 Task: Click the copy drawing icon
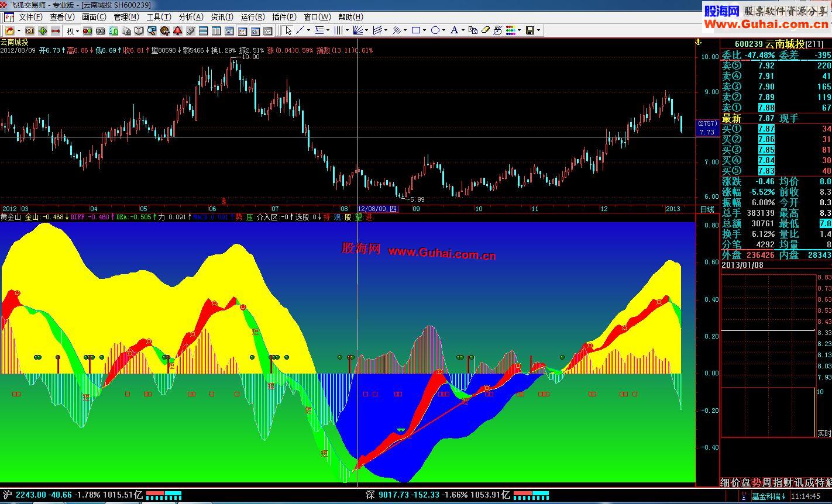pyautogui.click(x=473, y=30)
